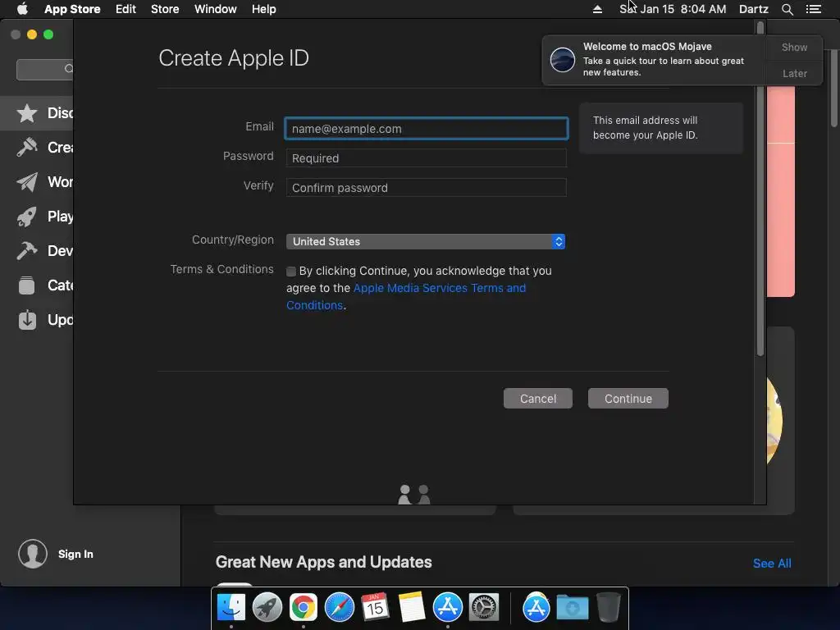Click the Cancel button
The image size is (840, 630).
(x=538, y=399)
